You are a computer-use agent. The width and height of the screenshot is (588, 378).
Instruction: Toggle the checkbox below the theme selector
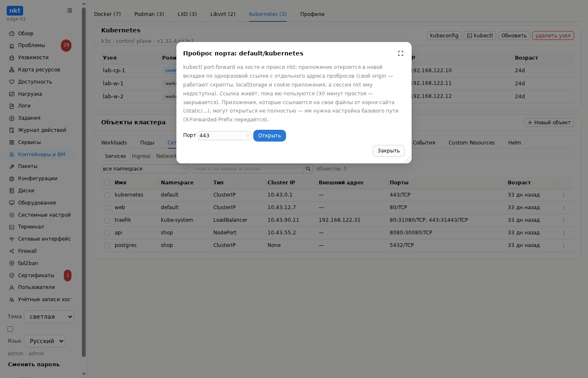tap(10, 329)
